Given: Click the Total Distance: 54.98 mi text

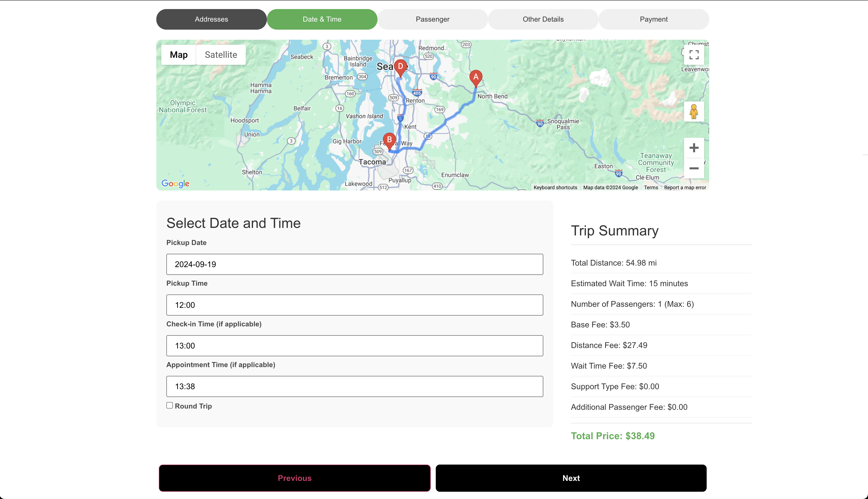Looking at the screenshot, I should click(x=614, y=263).
